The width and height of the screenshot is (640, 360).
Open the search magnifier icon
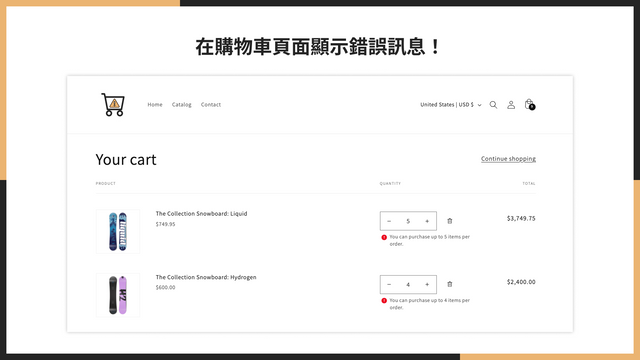493,105
